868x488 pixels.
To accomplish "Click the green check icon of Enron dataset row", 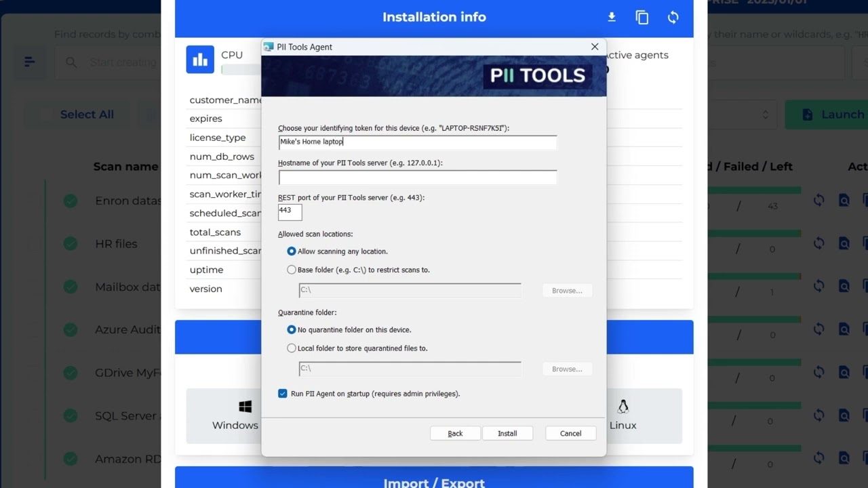I will click(x=71, y=201).
